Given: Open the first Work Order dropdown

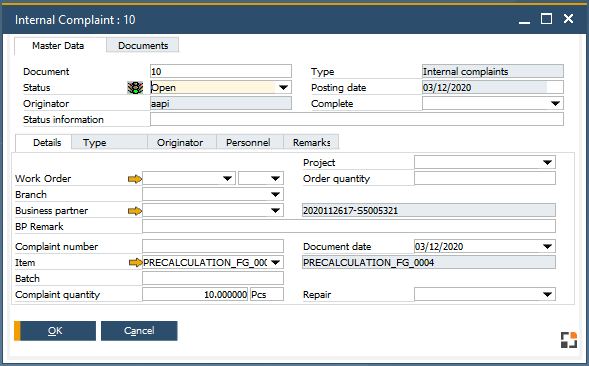Looking at the screenshot, I should pos(227,178).
